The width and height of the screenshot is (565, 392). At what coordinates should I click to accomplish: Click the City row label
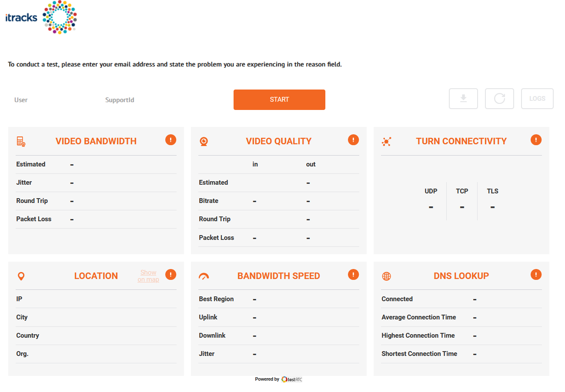click(x=22, y=317)
